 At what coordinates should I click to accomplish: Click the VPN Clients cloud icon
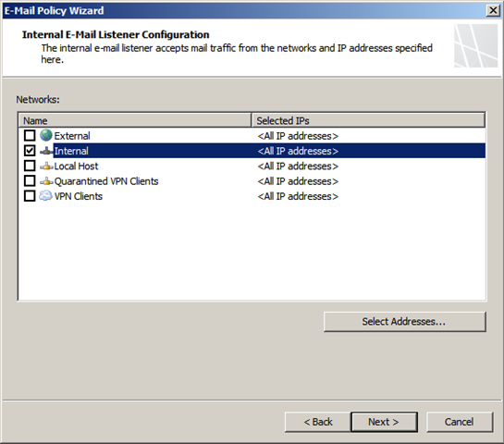coord(45,196)
